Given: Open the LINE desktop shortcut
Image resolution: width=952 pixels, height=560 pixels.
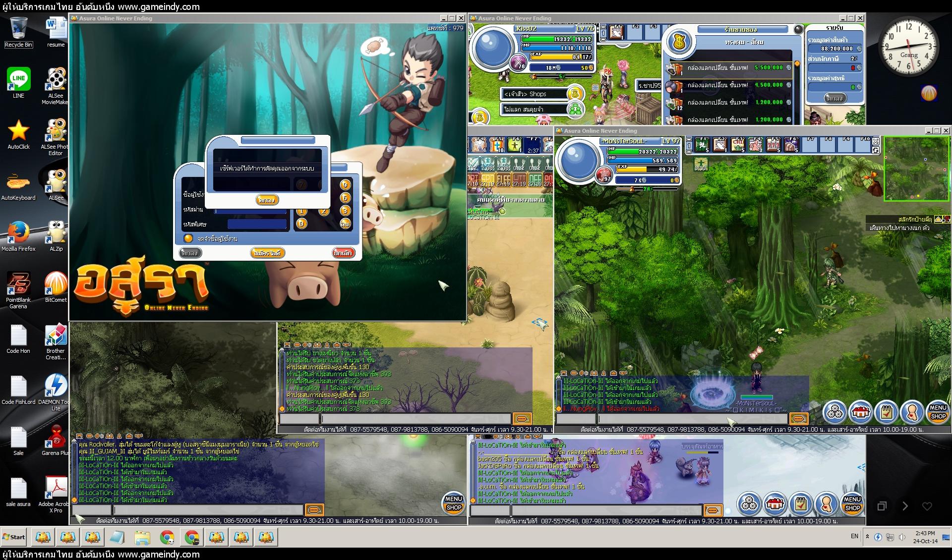Looking at the screenshot, I should (x=18, y=83).
